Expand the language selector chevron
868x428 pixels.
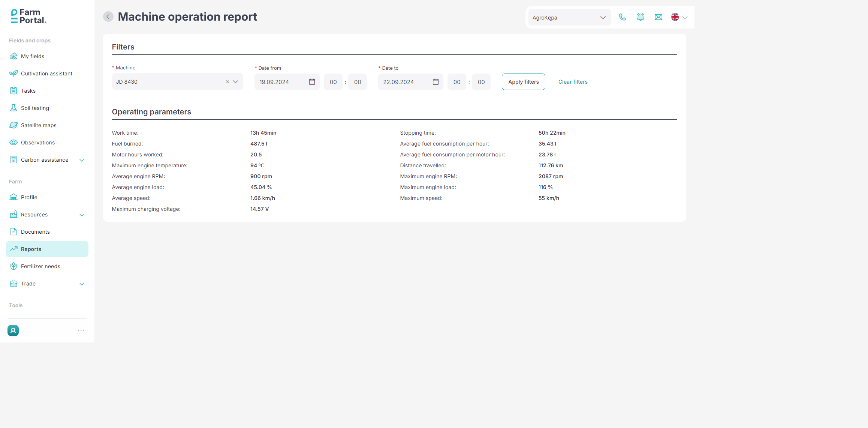click(685, 18)
